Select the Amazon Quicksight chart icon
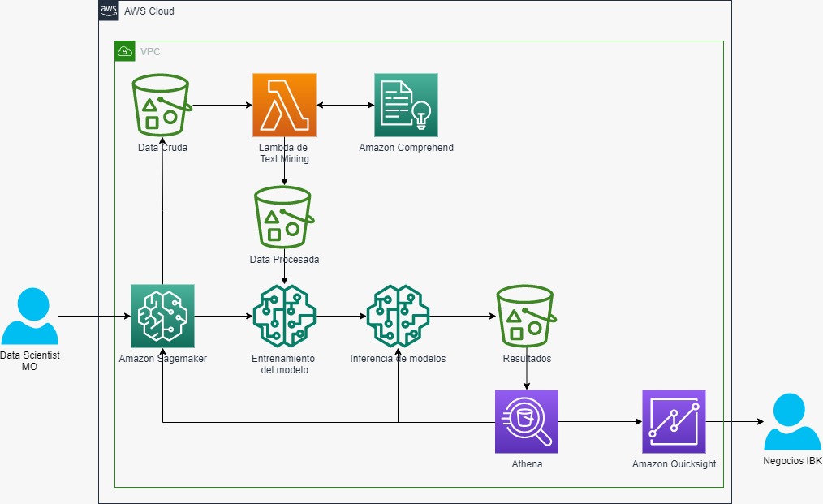Image resolution: width=823 pixels, height=504 pixels. click(674, 421)
